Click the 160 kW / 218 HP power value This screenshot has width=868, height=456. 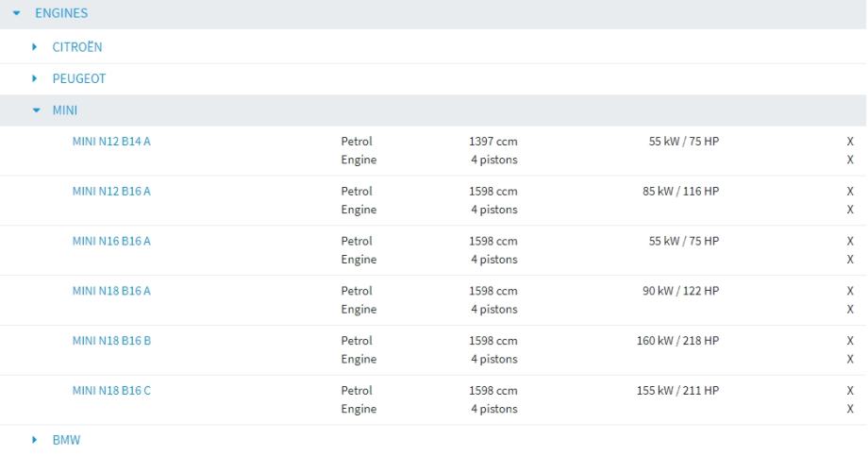point(678,341)
